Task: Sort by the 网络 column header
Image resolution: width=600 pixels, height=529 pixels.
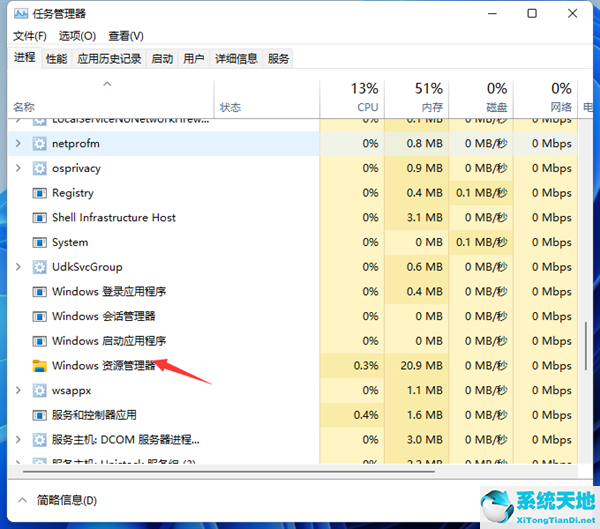Action: (546, 98)
